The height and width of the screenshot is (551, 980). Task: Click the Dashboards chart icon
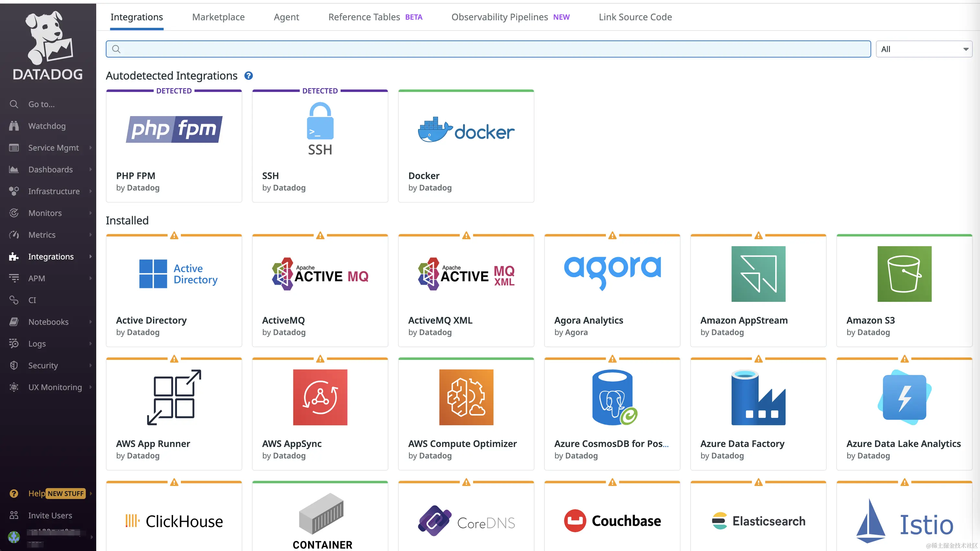pyautogui.click(x=14, y=170)
